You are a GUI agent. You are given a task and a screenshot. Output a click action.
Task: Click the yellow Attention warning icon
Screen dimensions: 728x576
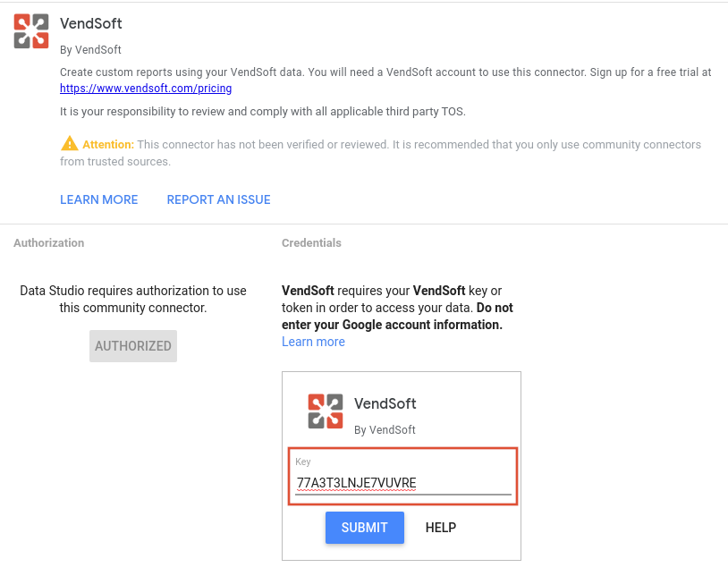coord(70,143)
